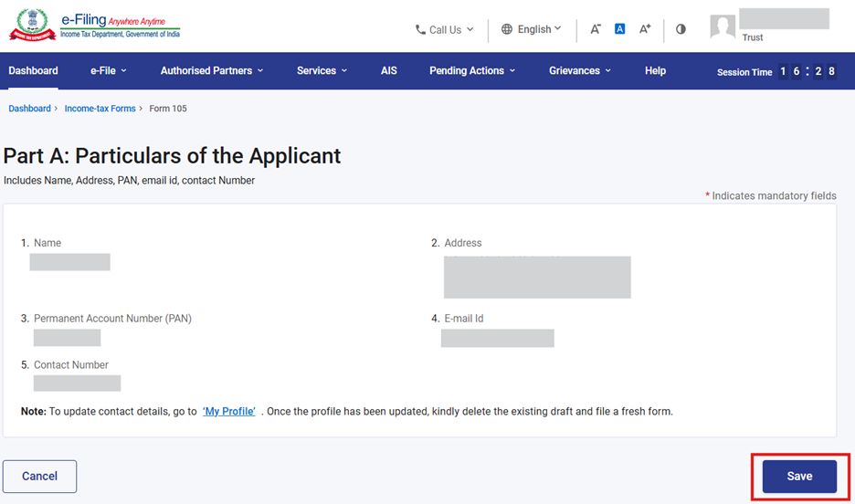Open the Help menu item
This screenshot has height=504, width=855.
click(655, 70)
